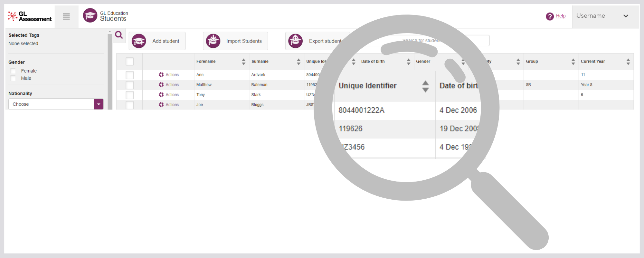Image resolution: width=644 pixels, height=258 pixels.
Task: Select the checkbox for Matthew Bateman
Action: click(129, 85)
